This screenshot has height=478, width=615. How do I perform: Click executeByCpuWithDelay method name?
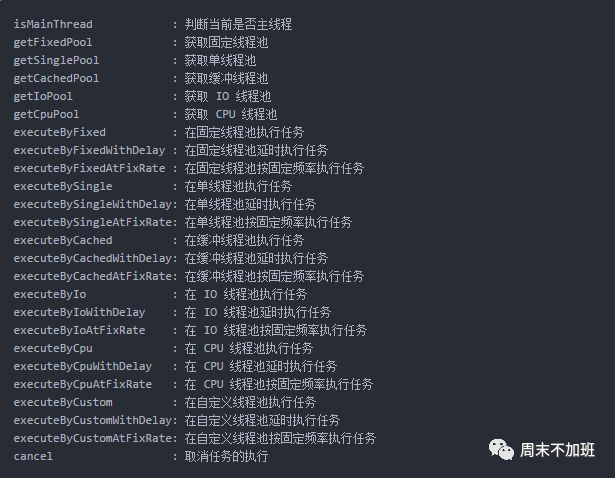tap(82, 366)
